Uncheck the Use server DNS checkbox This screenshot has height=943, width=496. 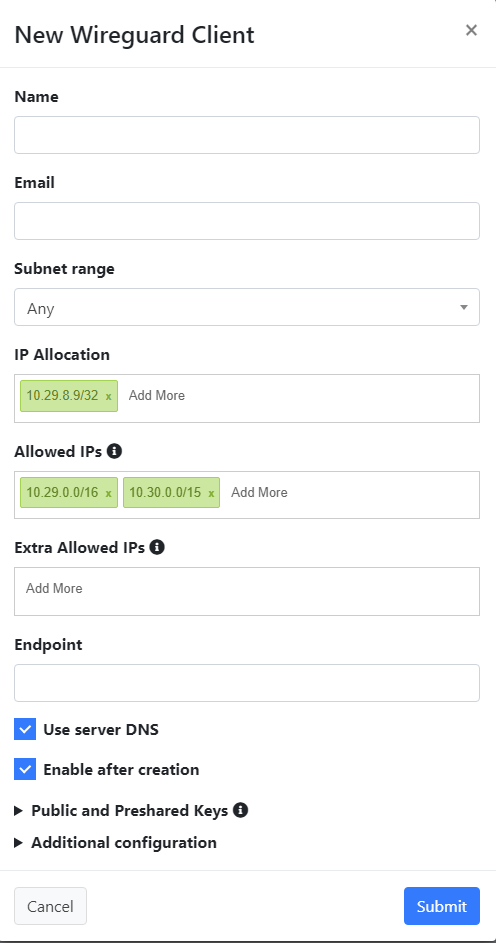point(25,730)
